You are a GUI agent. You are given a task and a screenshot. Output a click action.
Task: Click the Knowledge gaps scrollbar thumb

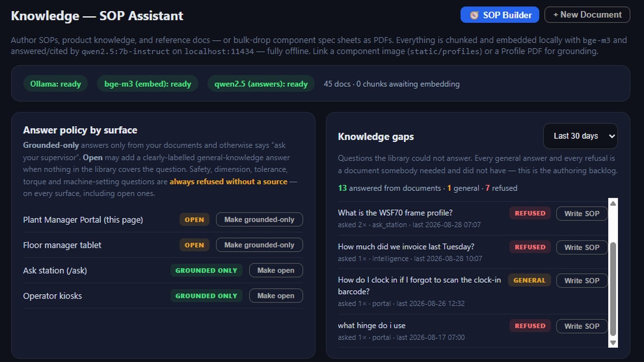tap(613, 289)
